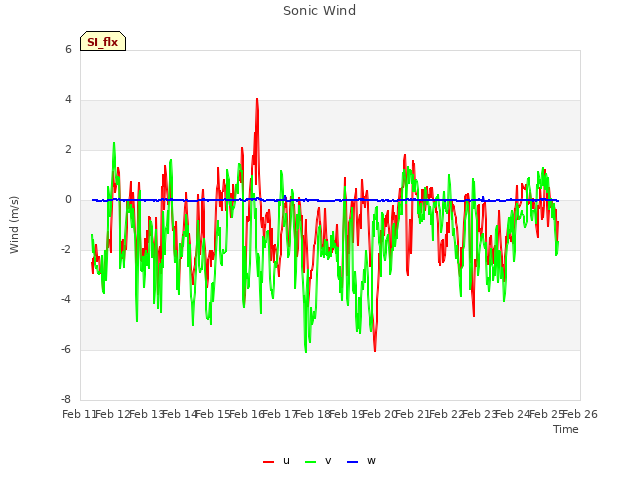
Task: Click the y-axis label -8
Action: (67, 399)
